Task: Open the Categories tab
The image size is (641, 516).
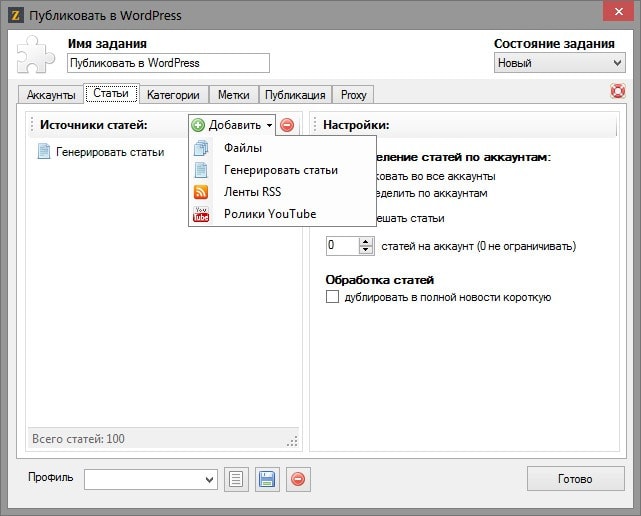Action: click(x=173, y=95)
